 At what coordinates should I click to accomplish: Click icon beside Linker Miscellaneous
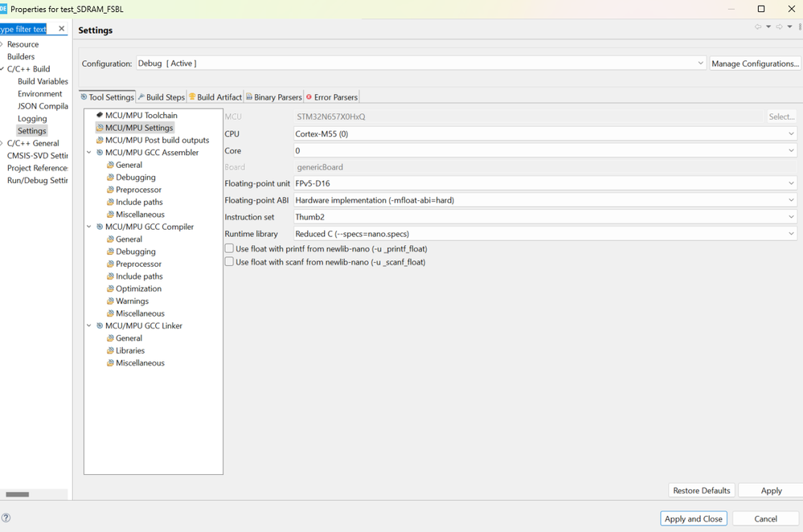click(110, 362)
